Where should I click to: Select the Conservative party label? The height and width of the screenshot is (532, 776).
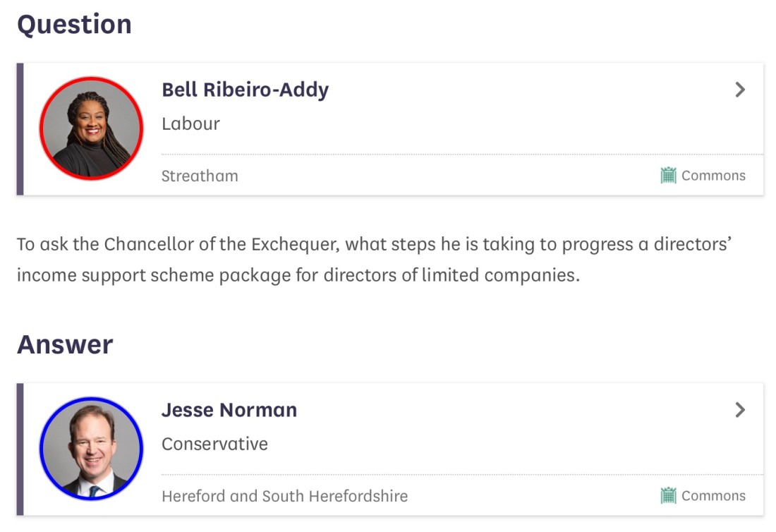coord(214,444)
